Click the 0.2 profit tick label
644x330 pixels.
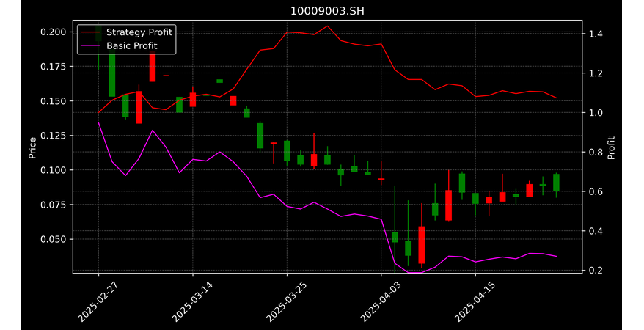595,270
